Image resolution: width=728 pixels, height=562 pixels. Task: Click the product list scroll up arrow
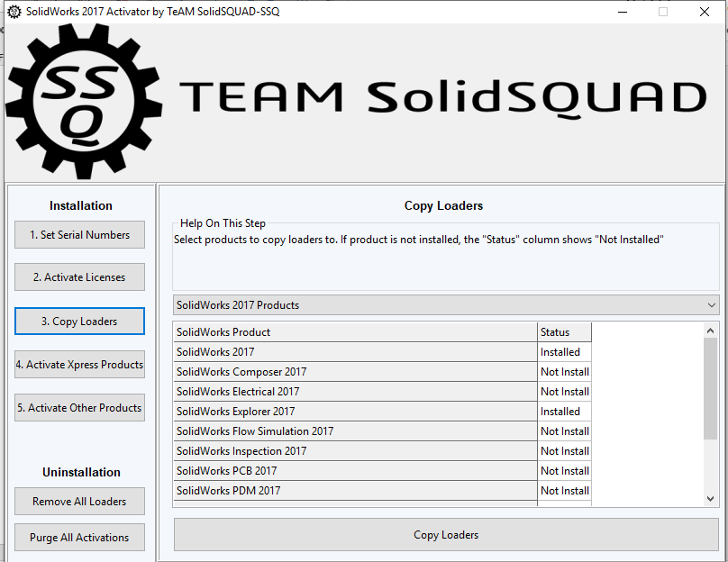click(x=710, y=331)
